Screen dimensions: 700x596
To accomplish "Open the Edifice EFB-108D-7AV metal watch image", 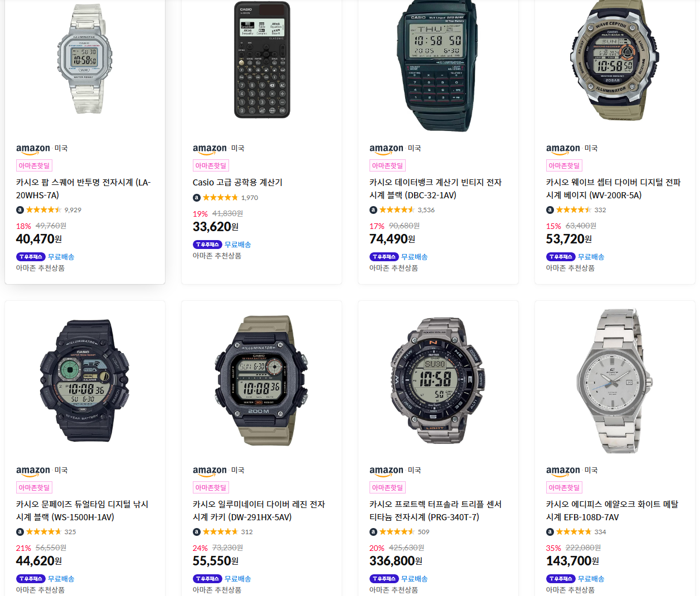I will 615,381.
